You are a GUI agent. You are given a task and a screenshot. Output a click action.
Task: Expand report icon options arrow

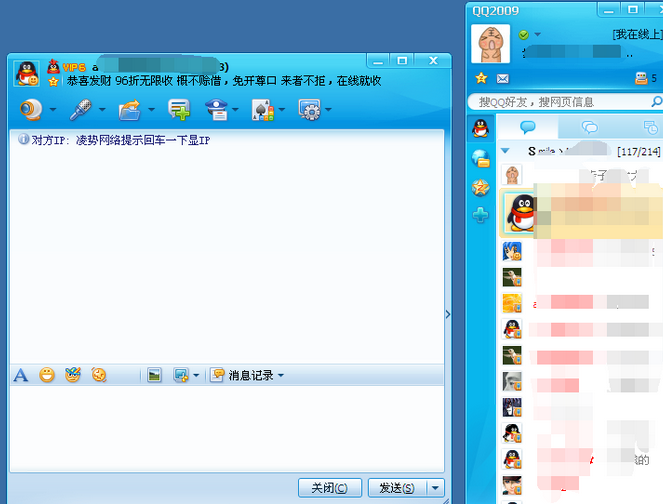[235, 110]
